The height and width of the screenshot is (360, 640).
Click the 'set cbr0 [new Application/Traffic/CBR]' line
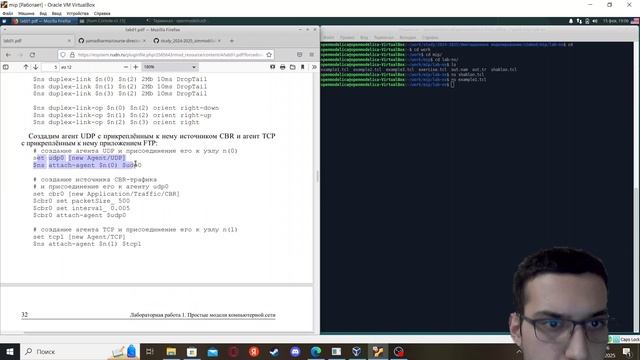point(106,194)
